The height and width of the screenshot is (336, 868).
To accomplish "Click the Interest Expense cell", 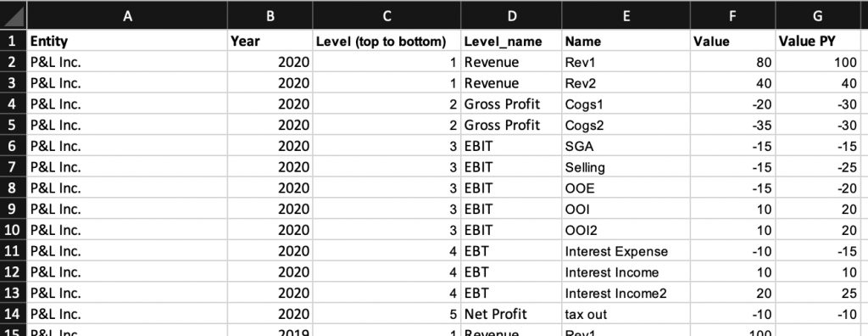I will (626, 251).
